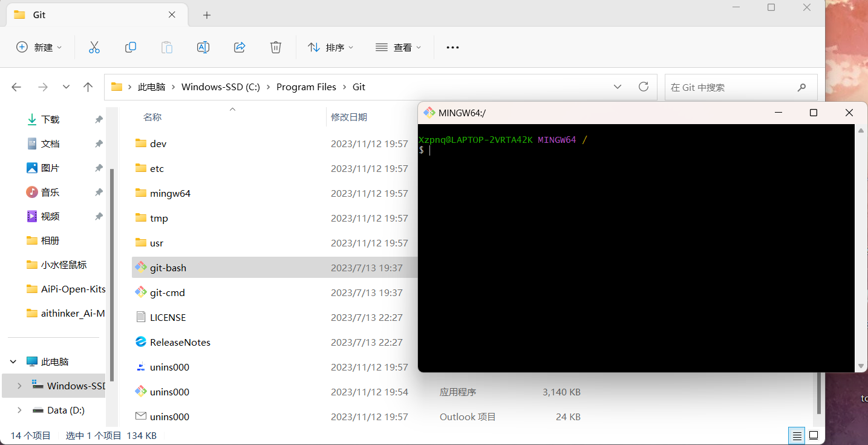The height and width of the screenshot is (445, 868).
Task: Click the Share icon in toolbar
Action: point(240,47)
